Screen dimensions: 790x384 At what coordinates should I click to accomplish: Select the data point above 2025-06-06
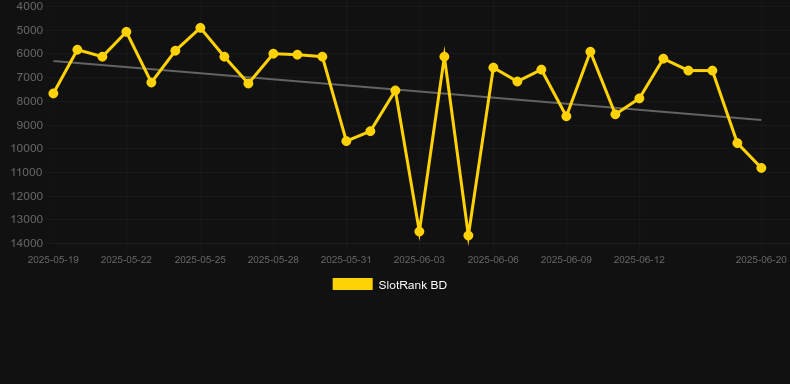[x=493, y=68]
